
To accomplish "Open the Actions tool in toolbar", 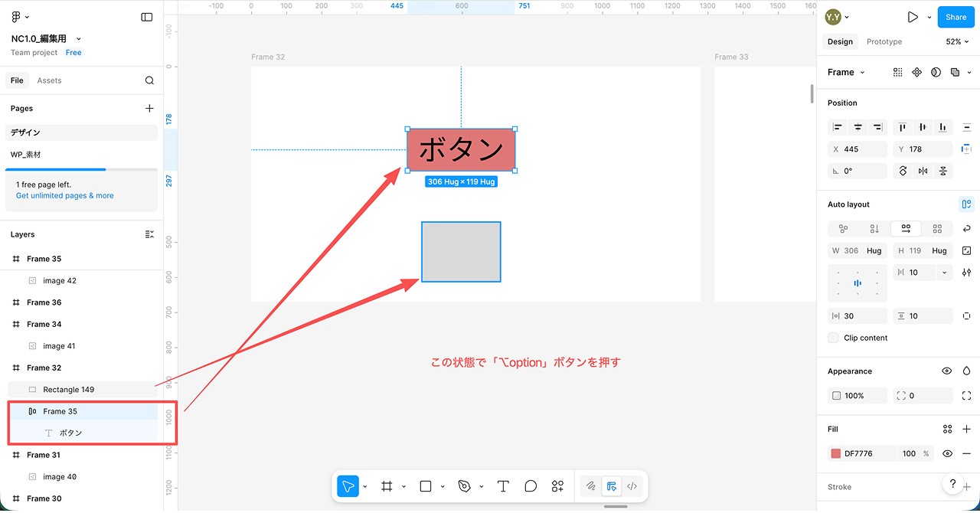I will coord(557,486).
